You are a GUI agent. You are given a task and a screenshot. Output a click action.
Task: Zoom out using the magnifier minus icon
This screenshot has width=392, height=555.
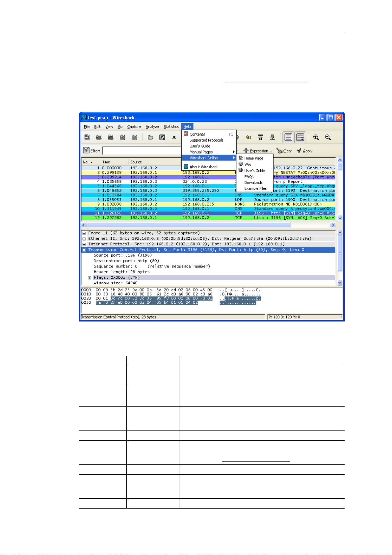coord(328,137)
